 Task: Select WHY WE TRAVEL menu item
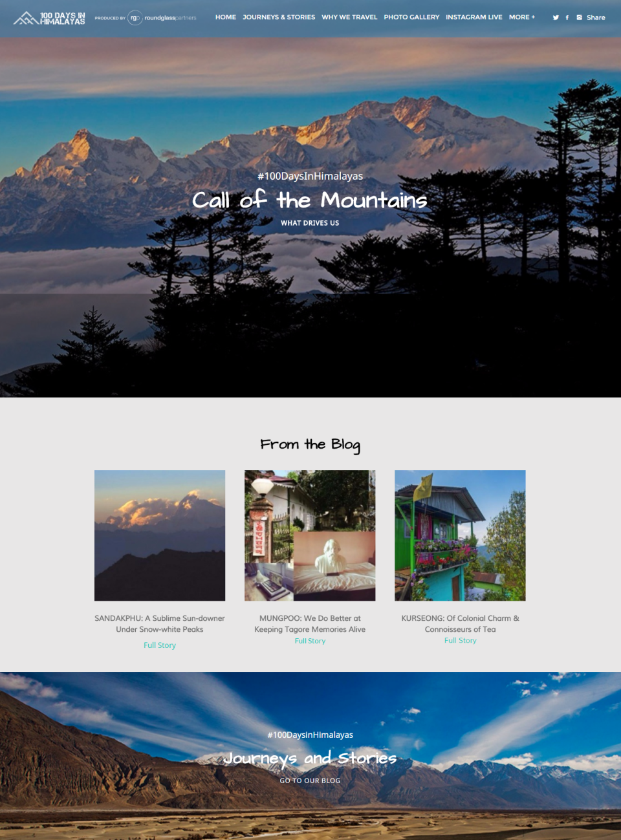click(349, 17)
